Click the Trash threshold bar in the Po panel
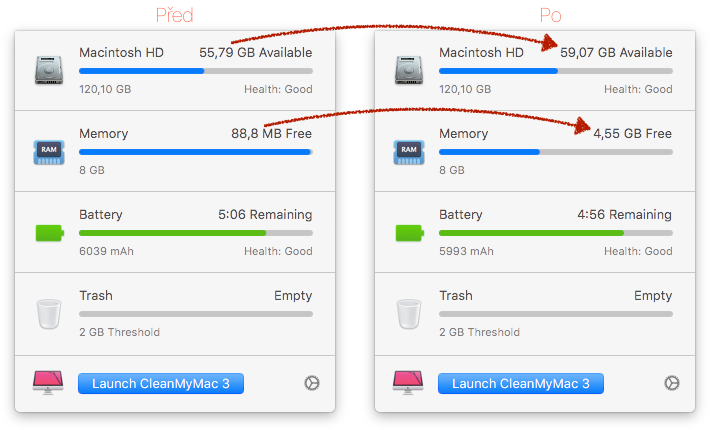Image resolution: width=710 pixels, height=430 pixels. 555,314
